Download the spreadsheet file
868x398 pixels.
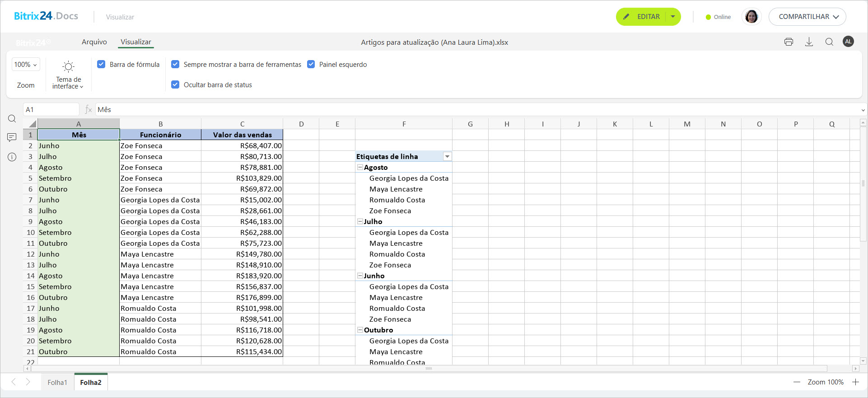pos(809,42)
